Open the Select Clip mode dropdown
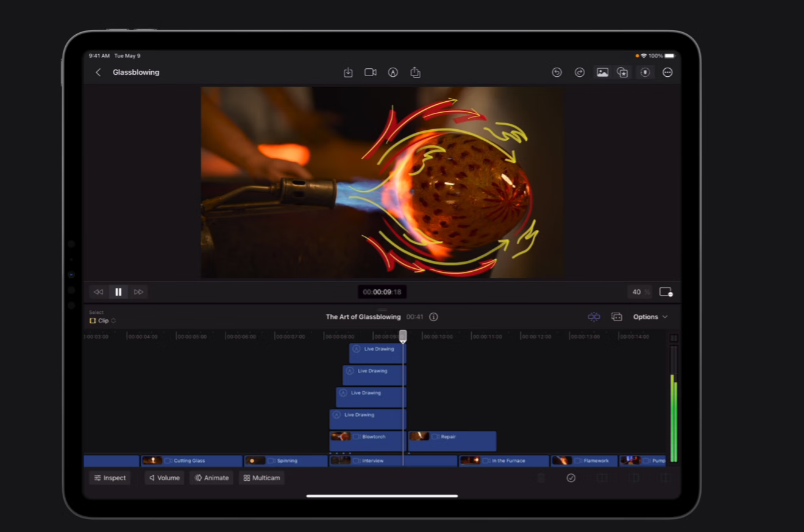The image size is (804, 532). (x=102, y=321)
